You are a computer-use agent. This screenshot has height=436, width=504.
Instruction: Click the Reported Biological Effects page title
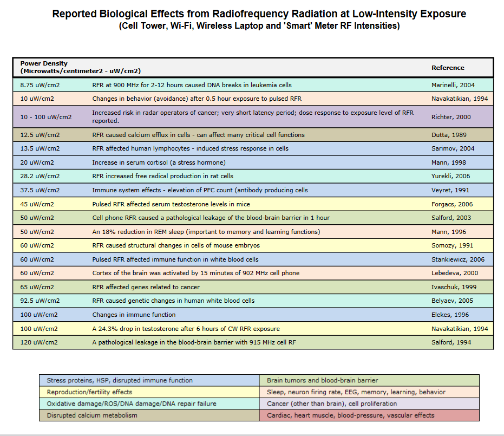[x=259, y=14]
